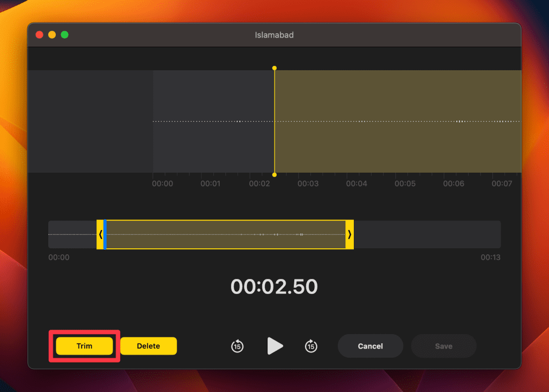Screen dimensions: 549x392
Task: Click the 00:02.50 time display
Action: (274, 287)
